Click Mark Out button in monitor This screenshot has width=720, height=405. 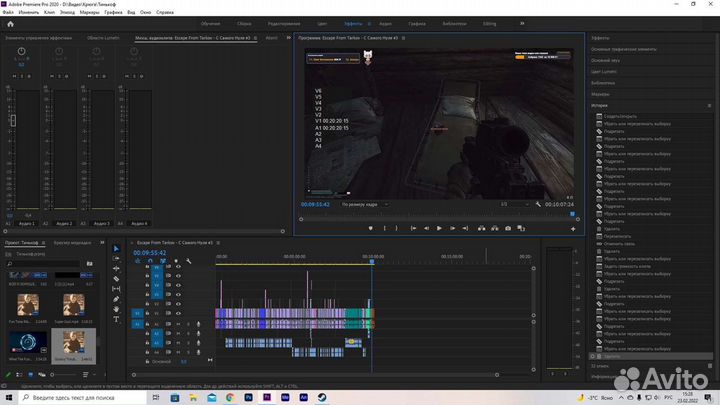point(397,228)
